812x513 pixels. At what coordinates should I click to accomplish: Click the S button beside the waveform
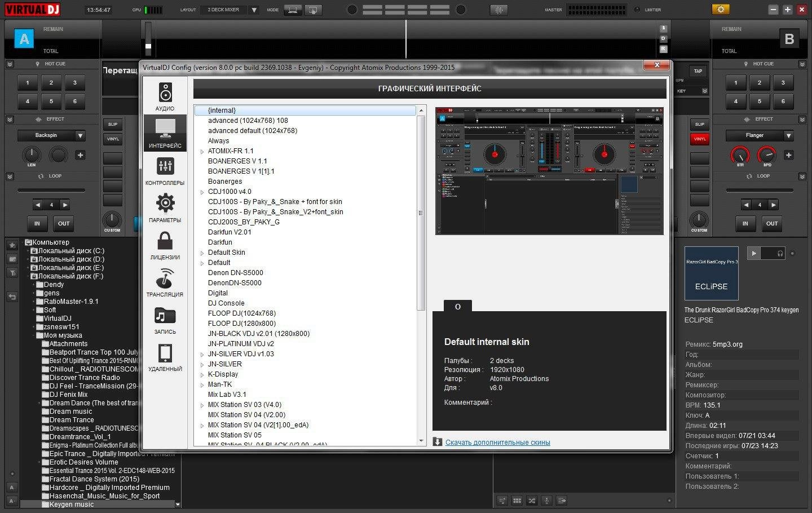coord(663,28)
